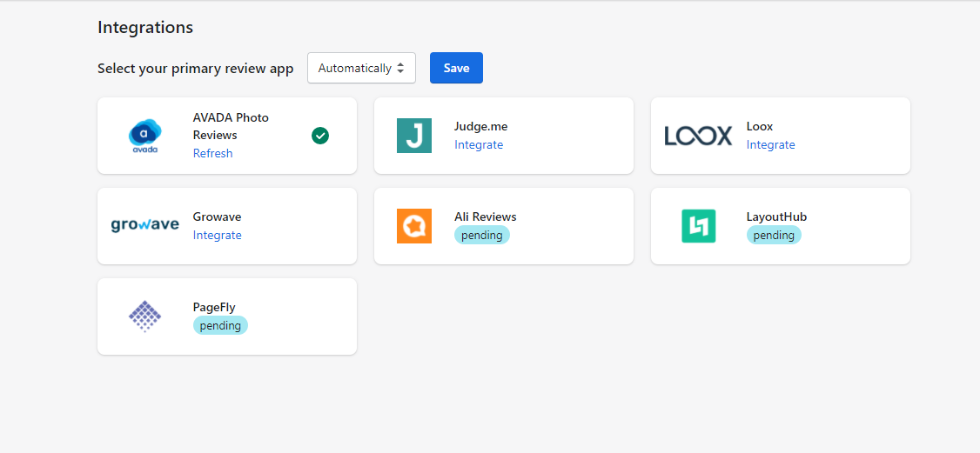Screen dimensions: 980x453
Task: Open the primary review app dropdown
Action: (x=361, y=68)
